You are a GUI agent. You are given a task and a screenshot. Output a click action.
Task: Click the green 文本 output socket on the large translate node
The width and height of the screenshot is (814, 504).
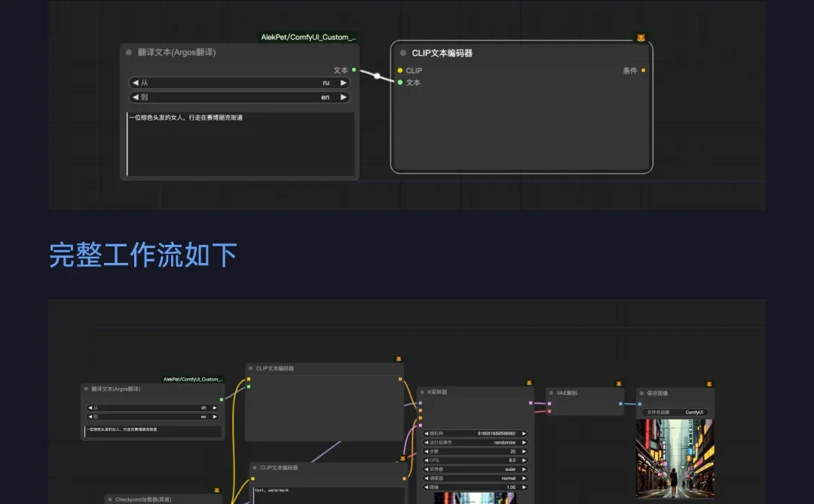(x=354, y=69)
